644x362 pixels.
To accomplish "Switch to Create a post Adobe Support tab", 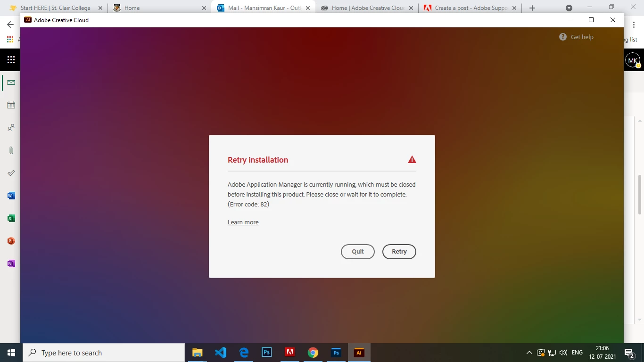I will (471, 8).
